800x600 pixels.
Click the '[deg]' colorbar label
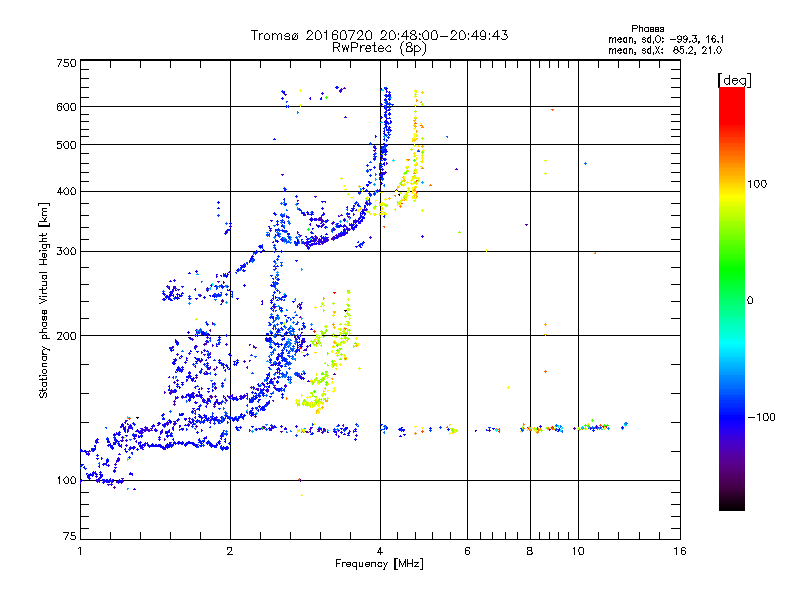click(734, 80)
